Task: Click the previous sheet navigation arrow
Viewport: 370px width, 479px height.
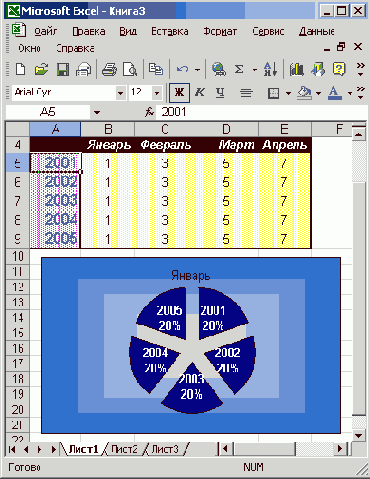Action: (x=26, y=449)
